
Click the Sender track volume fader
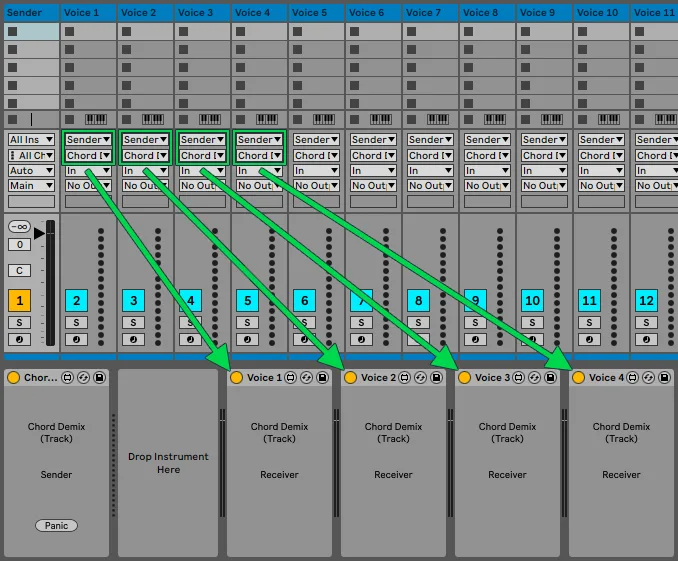point(50,283)
